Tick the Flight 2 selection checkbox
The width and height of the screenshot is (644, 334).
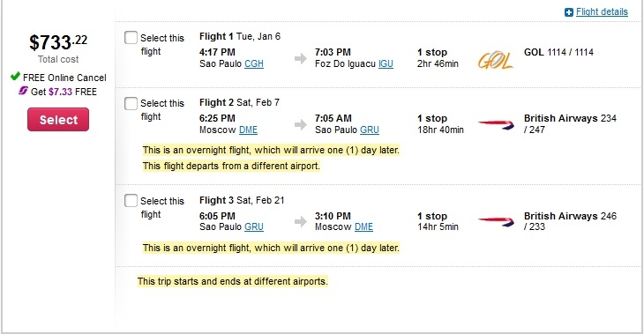tap(131, 103)
